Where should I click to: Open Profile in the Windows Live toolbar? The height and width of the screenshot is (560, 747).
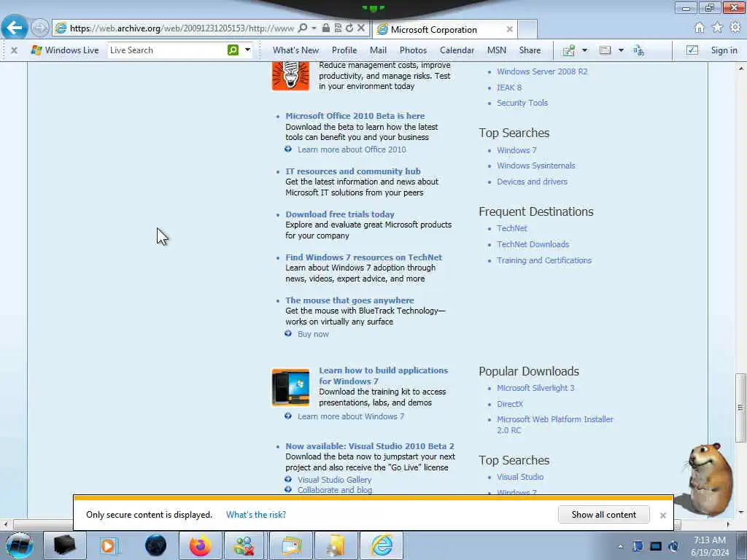pyautogui.click(x=344, y=50)
